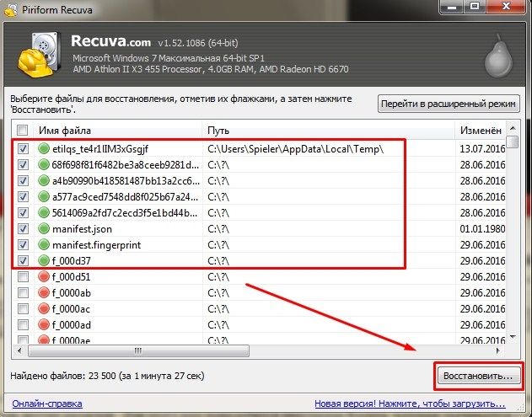The image size is (532, 417).
Task: Close the Piriform Recuva window
Action: pos(506,7)
